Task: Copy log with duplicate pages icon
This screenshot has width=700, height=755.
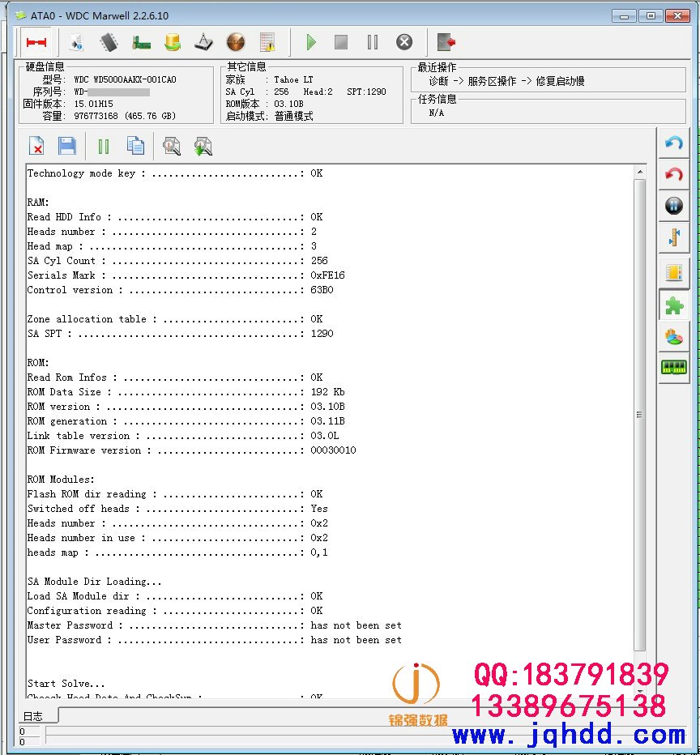Action: coord(135,146)
